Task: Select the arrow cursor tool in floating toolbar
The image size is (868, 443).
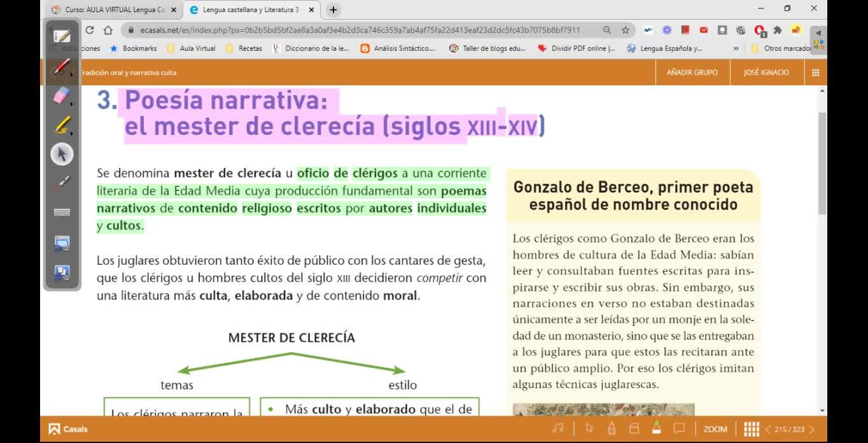Action: tap(62, 154)
